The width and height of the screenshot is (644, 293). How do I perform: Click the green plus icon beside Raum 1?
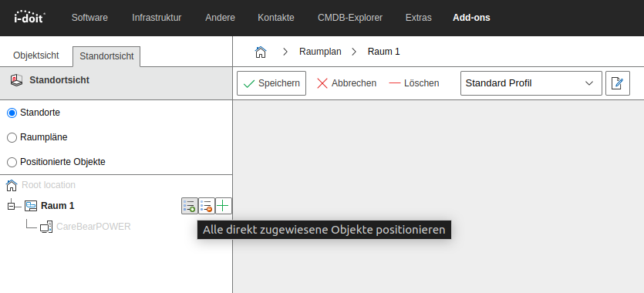pyautogui.click(x=224, y=206)
